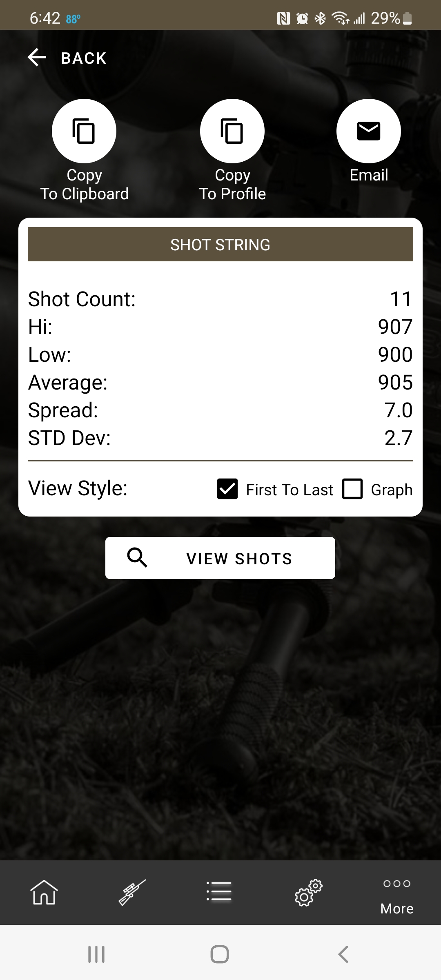
Task: Open Email share icon
Action: 369,131
